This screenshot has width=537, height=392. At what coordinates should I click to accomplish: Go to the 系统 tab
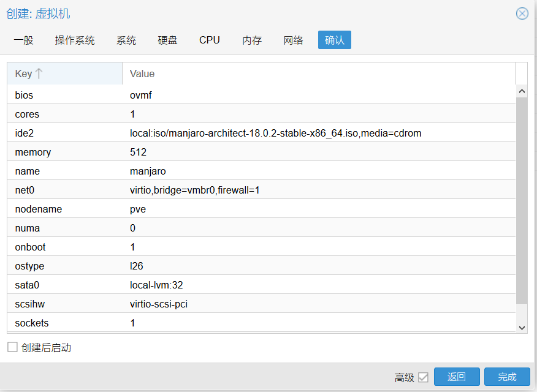click(126, 40)
